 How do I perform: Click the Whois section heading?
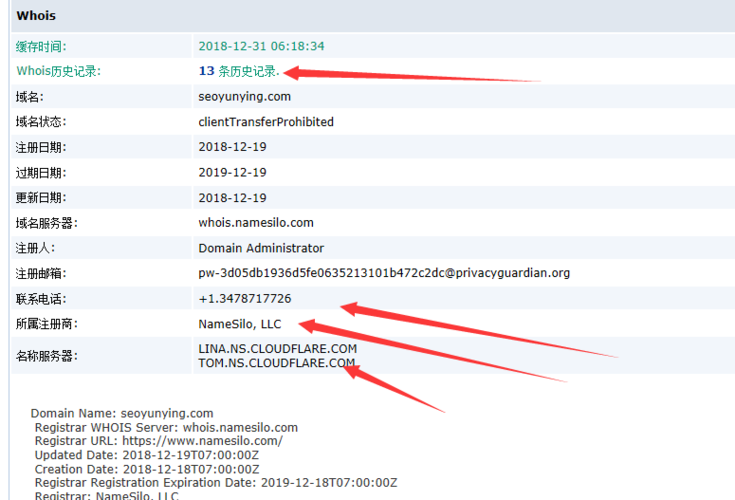36,15
